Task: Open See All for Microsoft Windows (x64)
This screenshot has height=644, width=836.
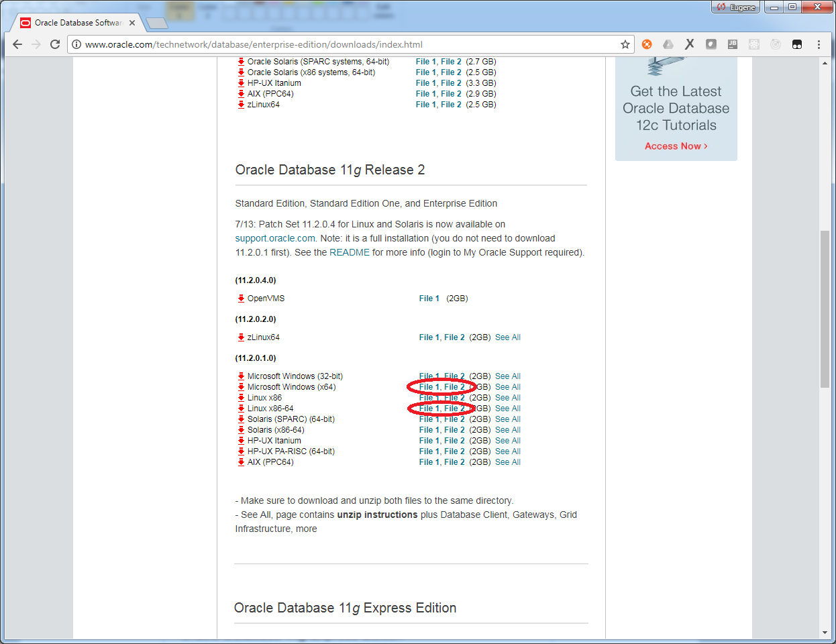Action: coord(508,387)
